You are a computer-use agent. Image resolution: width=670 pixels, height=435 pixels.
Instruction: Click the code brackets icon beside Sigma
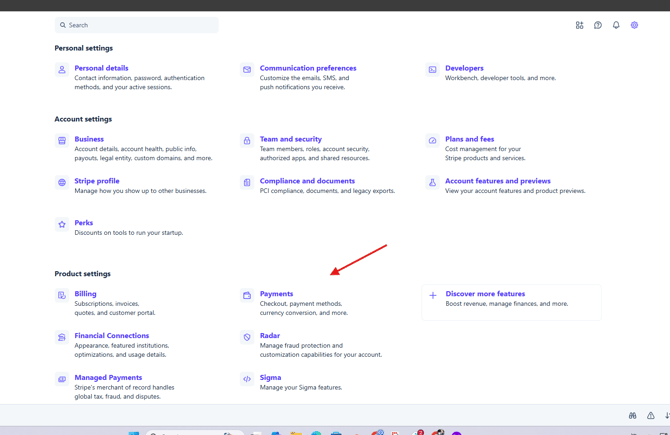tap(247, 379)
